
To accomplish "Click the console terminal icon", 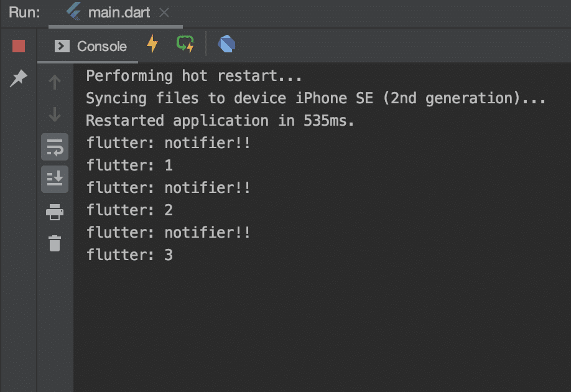I will point(62,46).
